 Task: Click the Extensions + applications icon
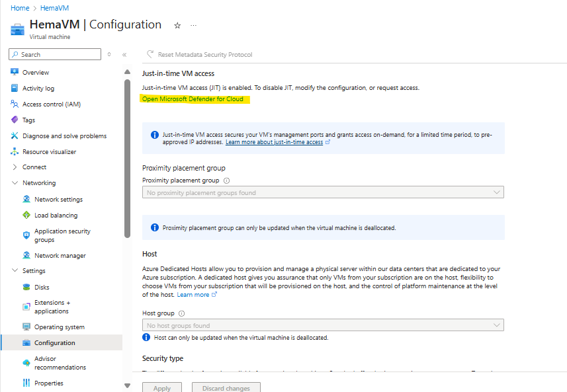click(x=26, y=307)
